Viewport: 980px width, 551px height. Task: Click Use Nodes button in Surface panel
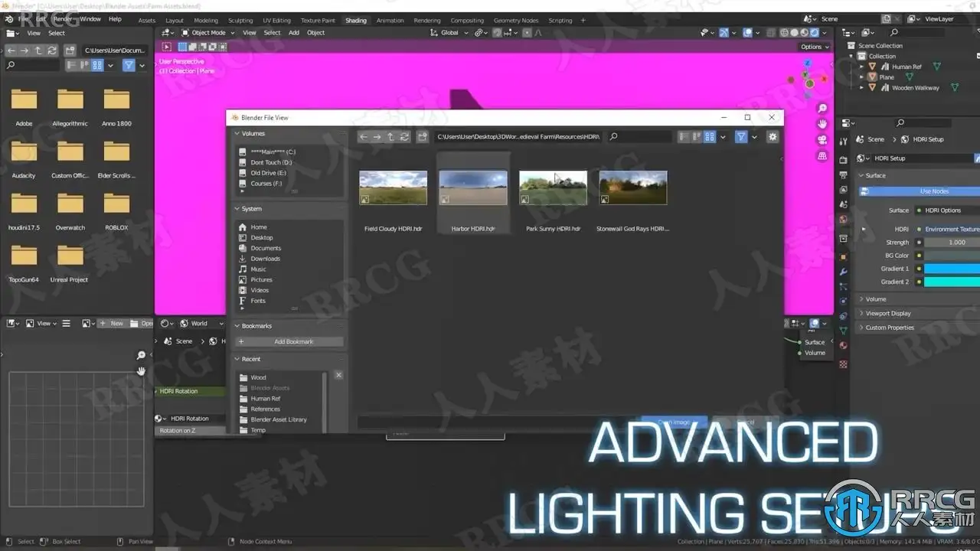[x=920, y=191]
